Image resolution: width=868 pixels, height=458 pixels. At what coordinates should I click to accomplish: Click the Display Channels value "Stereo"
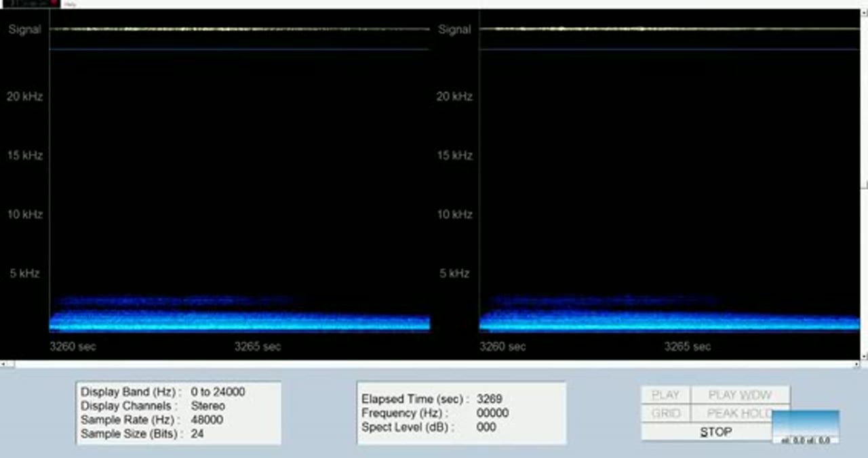[208, 406]
